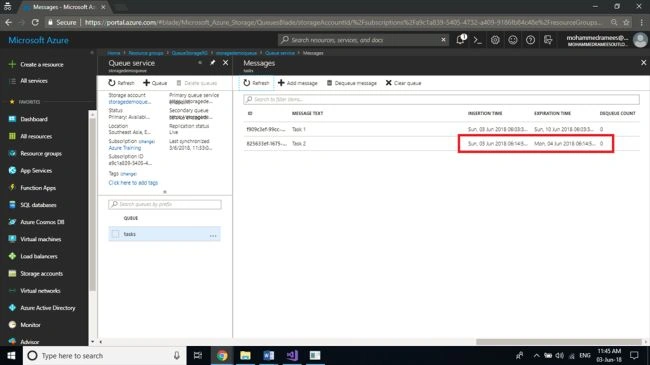
Task: Click Delete queue in toolbar
Action: tap(196, 83)
